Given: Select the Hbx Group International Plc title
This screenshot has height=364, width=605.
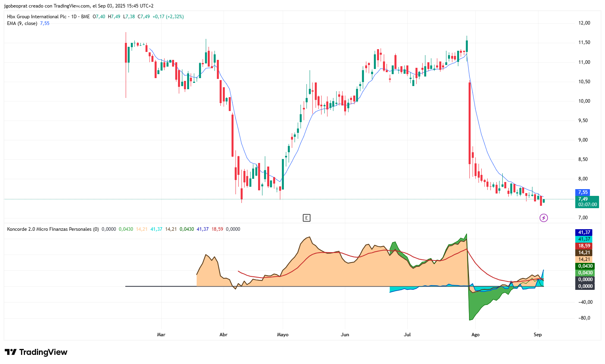Looking at the screenshot, I should pyautogui.click(x=36, y=17).
